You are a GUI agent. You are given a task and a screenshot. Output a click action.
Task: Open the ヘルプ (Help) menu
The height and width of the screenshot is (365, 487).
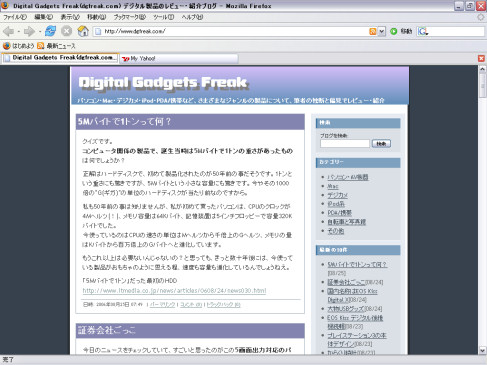pyautogui.click(x=192, y=17)
